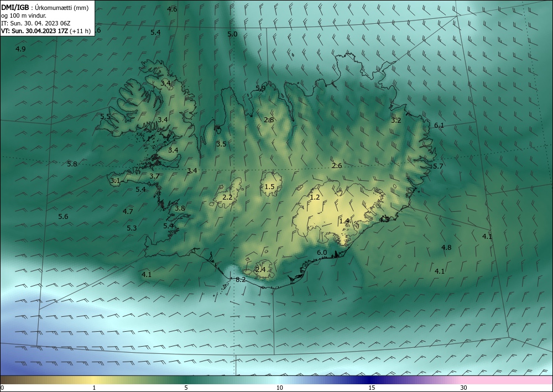Click the map value 2.6
The height and width of the screenshot is (392, 553).
pyautogui.click(x=337, y=166)
